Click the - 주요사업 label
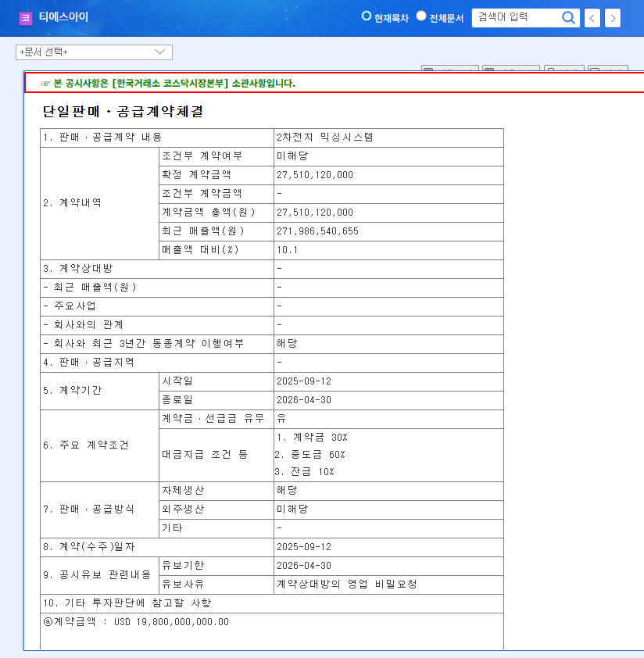Screen dimensions: 644x658 (x=70, y=306)
